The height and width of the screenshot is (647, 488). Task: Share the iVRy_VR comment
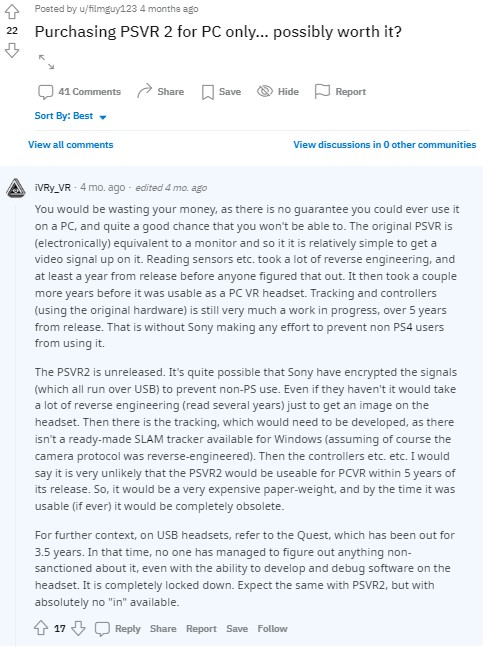pos(163,629)
